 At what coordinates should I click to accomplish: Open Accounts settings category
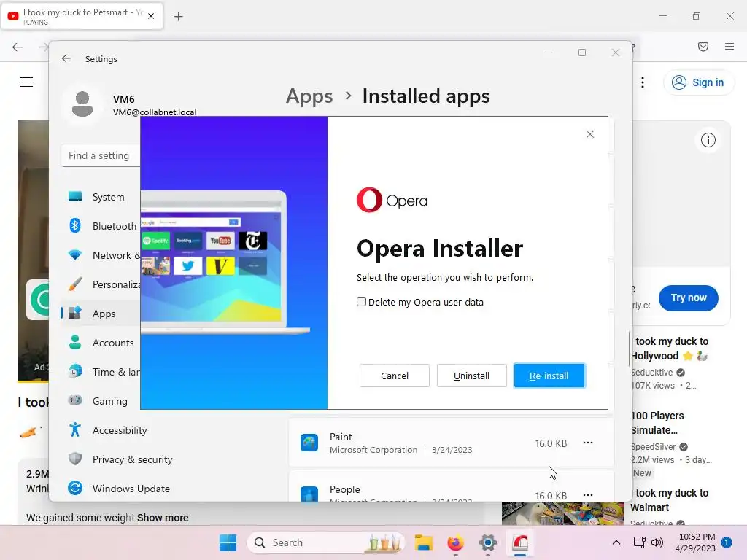[101, 343]
